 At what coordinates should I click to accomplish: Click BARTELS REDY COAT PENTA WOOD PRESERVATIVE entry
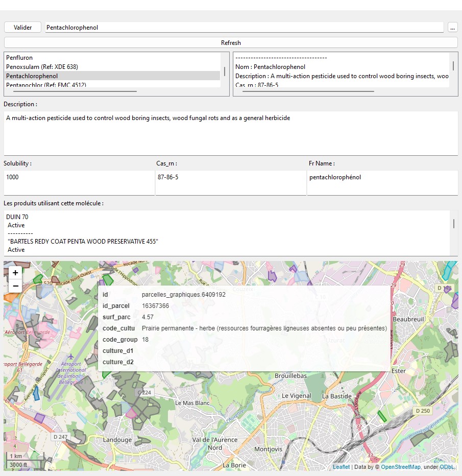point(83,242)
